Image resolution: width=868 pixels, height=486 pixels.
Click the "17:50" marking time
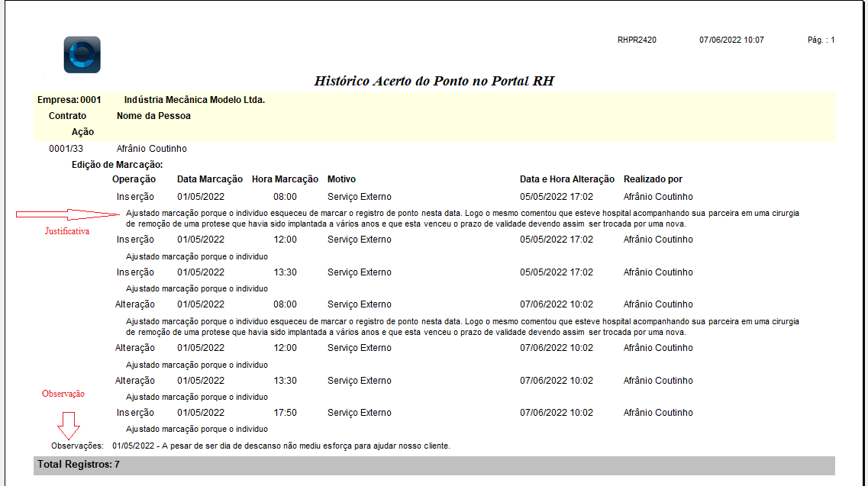[285, 413]
